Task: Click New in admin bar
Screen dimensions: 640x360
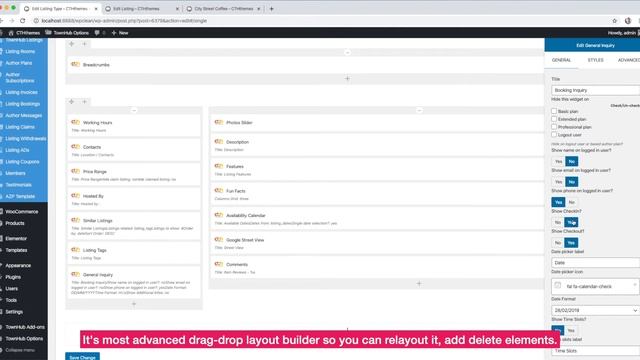Action: 120,33
